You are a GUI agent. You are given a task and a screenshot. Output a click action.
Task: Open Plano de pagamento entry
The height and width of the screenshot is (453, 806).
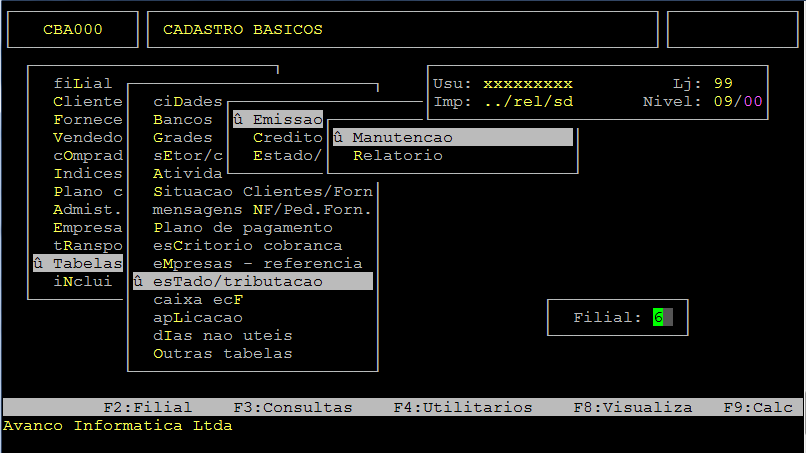click(x=242, y=227)
